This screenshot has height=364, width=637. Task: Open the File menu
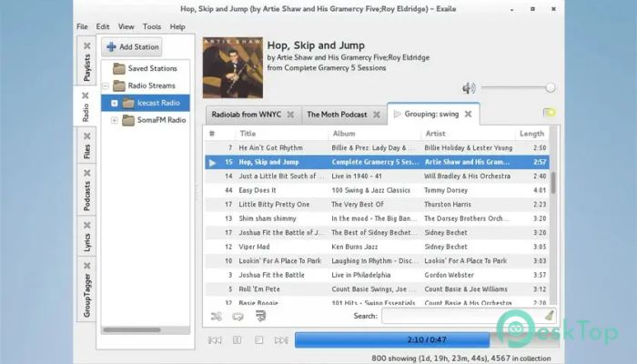pyautogui.click(x=82, y=26)
